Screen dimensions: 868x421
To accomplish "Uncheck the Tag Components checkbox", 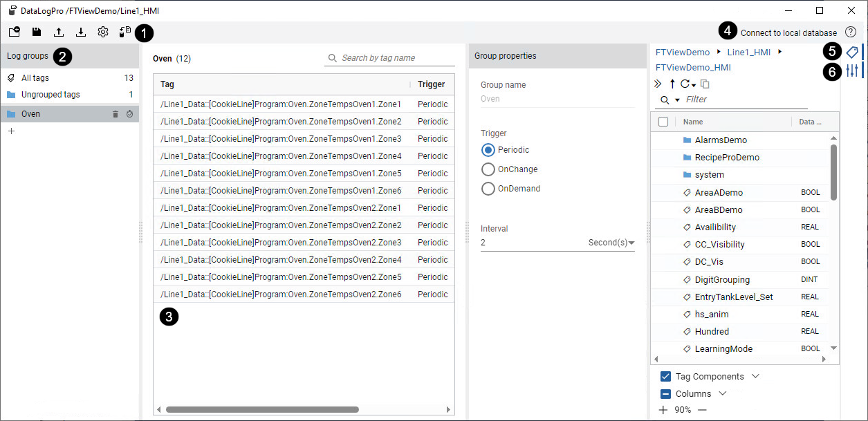I will (665, 377).
